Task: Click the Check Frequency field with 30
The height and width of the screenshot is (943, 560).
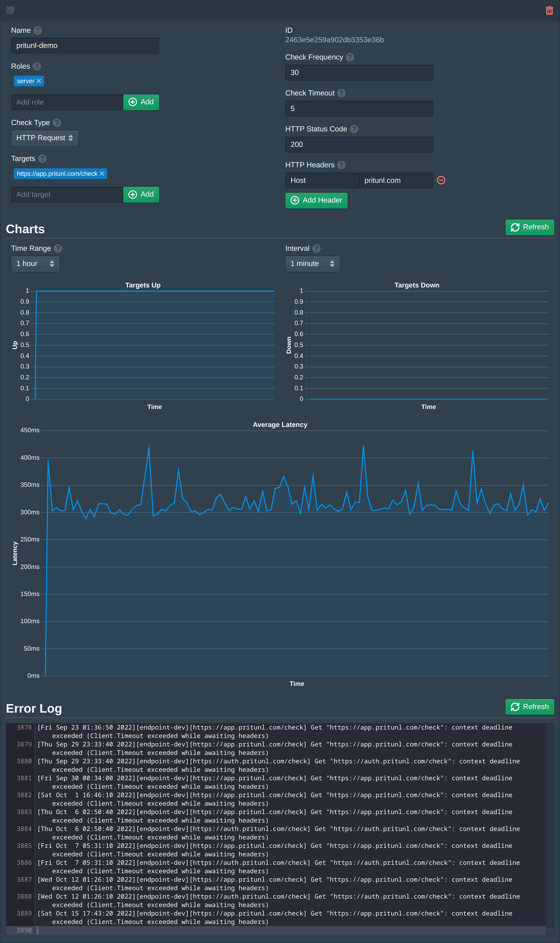Action: click(x=359, y=73)
